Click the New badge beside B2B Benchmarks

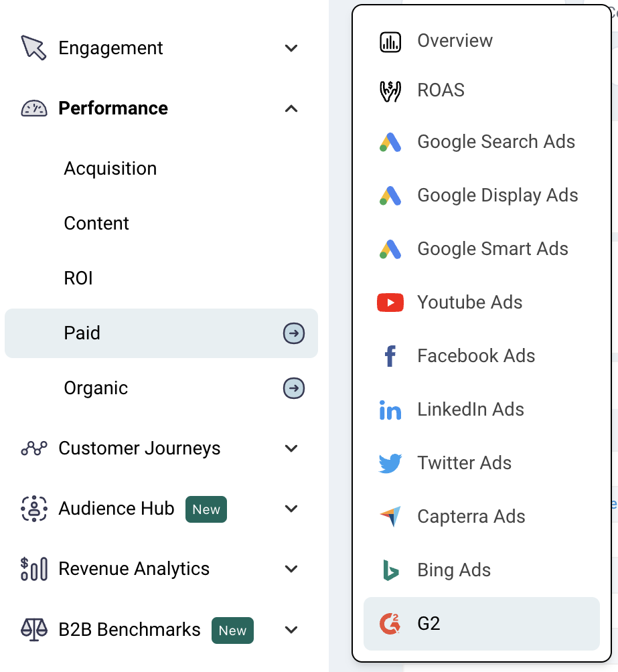point(232,631)
